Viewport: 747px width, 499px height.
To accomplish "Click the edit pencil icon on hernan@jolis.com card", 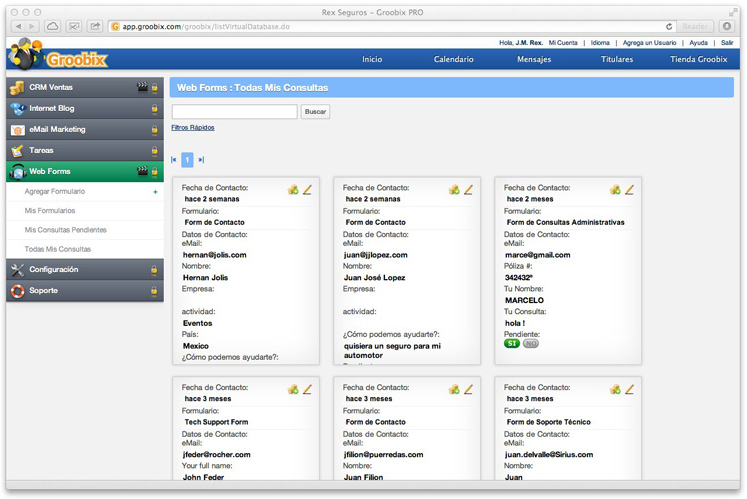I will pos(308,189).
